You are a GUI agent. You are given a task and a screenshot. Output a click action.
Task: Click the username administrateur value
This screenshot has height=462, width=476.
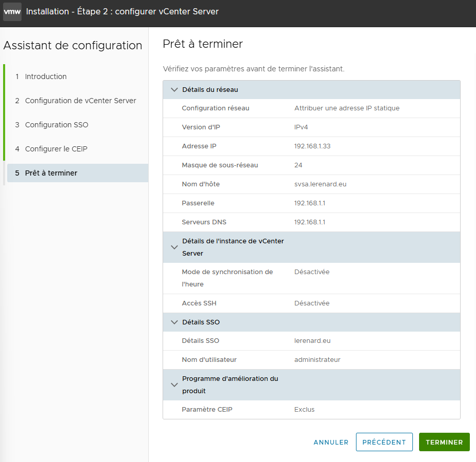click(317, 360)
